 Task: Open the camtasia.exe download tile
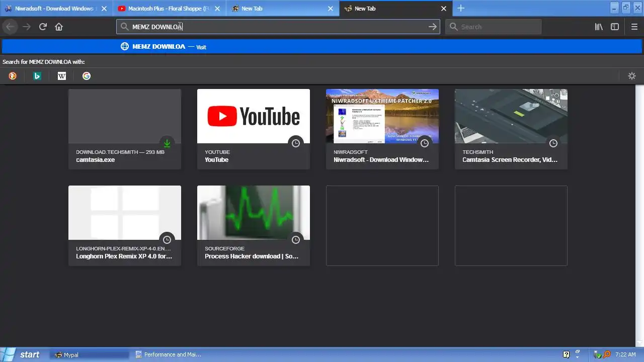(x=125, y=129)
